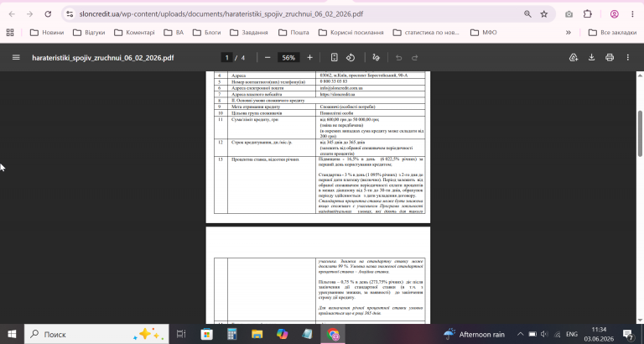
Task: Click the Мета отримання кредиту cell
Action: [x=272, y=107]
